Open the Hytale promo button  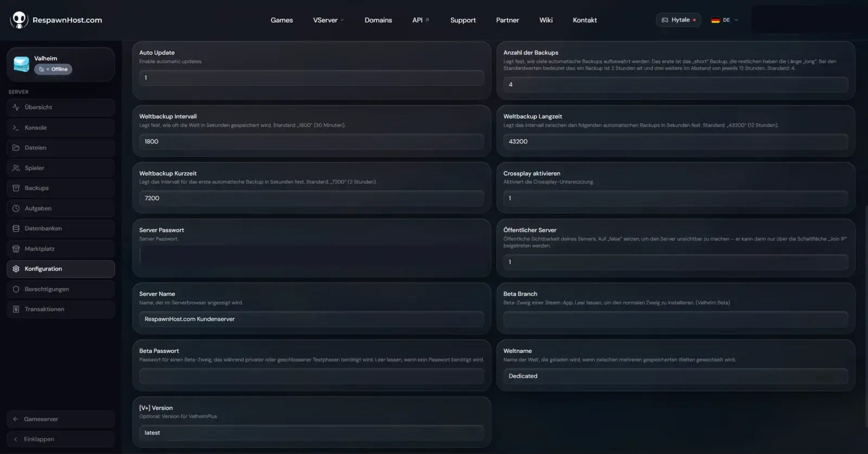click(678, 20)
